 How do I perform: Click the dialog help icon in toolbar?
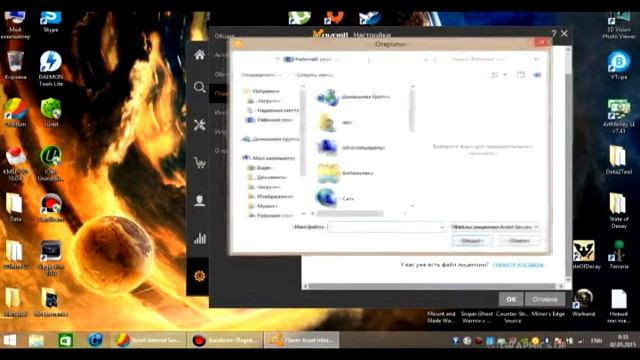(x=537, y=75)
